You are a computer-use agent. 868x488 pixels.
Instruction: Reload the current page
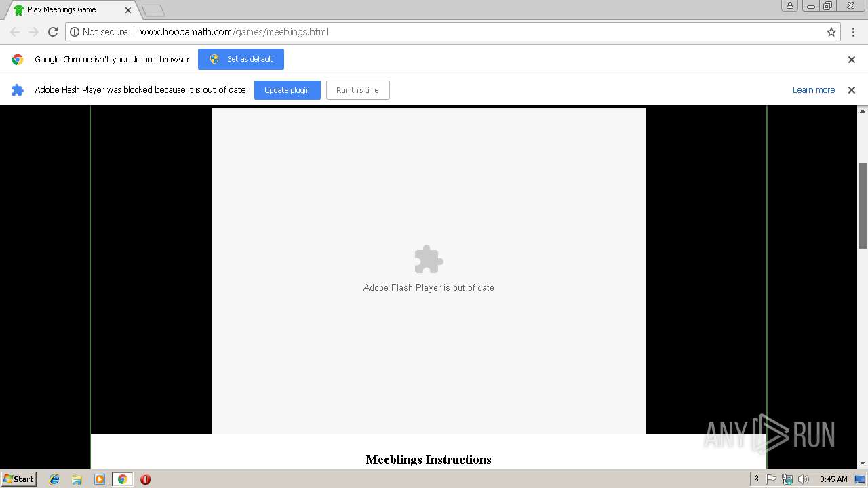[53, 32]
